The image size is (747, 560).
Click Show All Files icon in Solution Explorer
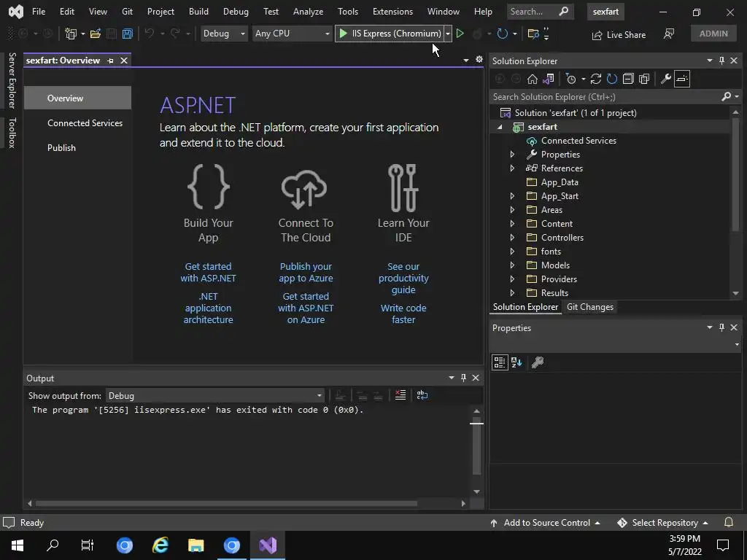(x=644, y=79)
